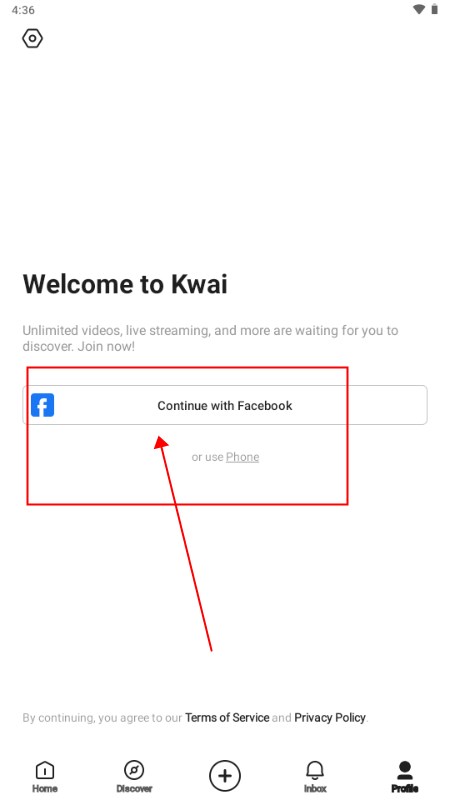450x800 pixels.
Task: Tap the plus create-video icon
Action: click(225, 776)
